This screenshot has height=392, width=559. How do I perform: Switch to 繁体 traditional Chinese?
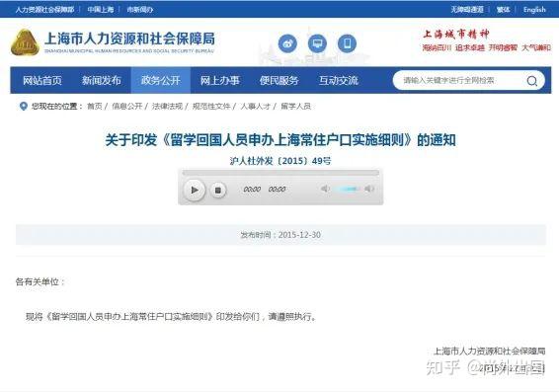[503, 10]
